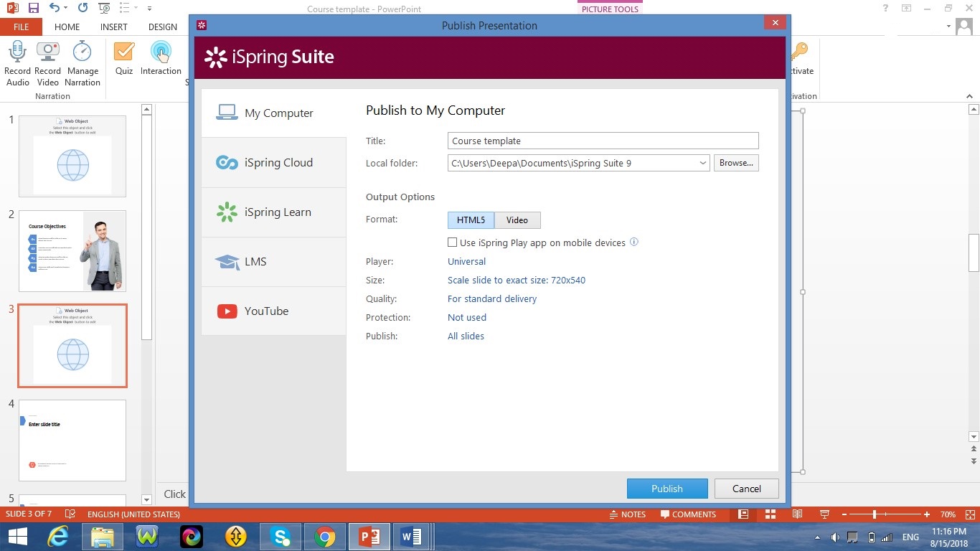Open File Explorer from taskbar

103,537
